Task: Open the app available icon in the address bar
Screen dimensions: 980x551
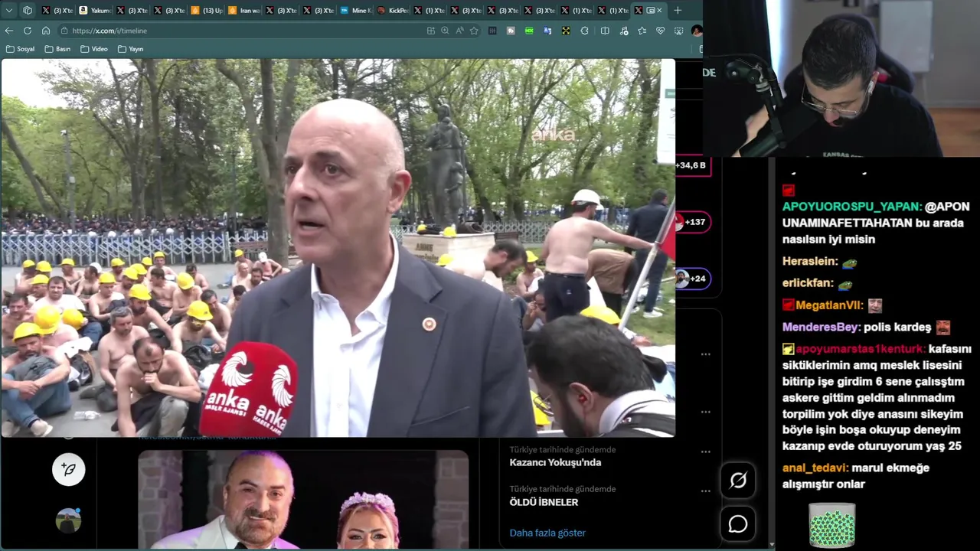Action: click(x=431, y=31)
